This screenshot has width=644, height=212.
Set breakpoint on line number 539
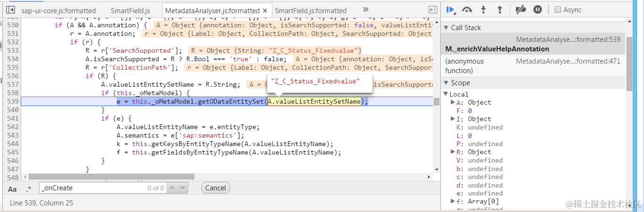[x=13, y=101]
